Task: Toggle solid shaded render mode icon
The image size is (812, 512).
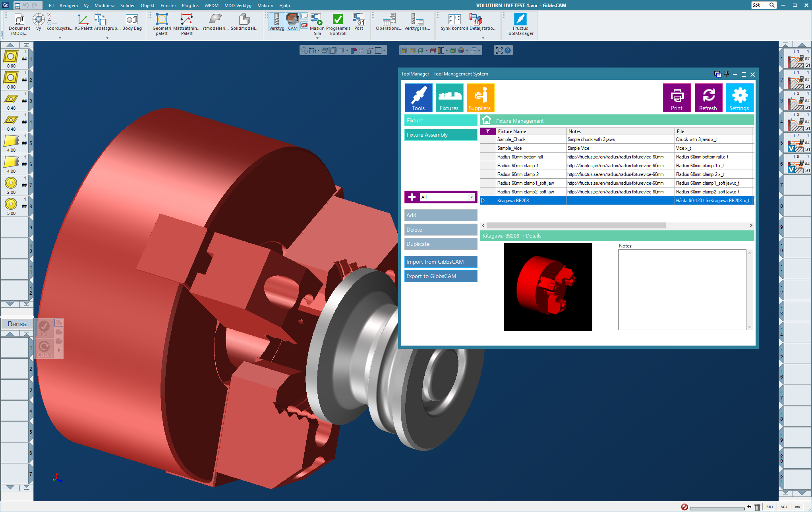Action: coord(404,50)
